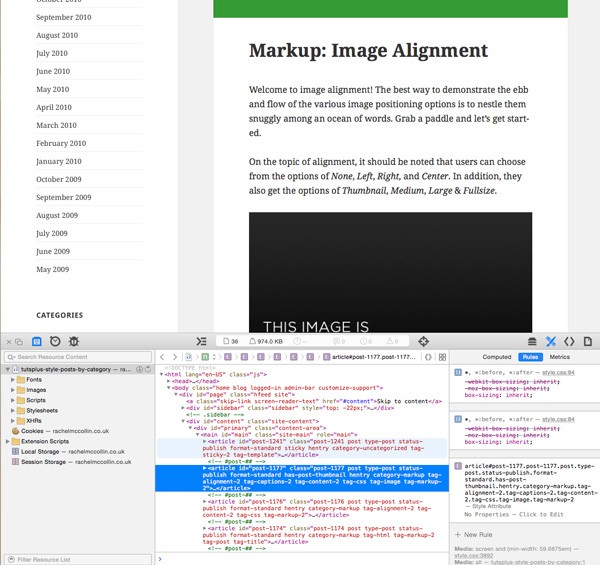The width and height of the screenshot is (600, 565).
Task: Switch to the Computed styles tab
Action: pos(497,357)
